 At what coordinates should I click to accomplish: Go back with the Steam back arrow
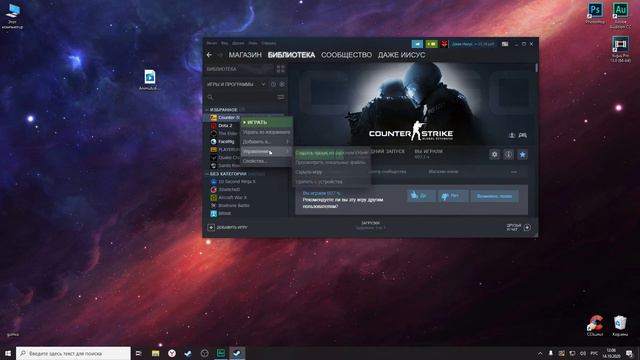[209, 55]
